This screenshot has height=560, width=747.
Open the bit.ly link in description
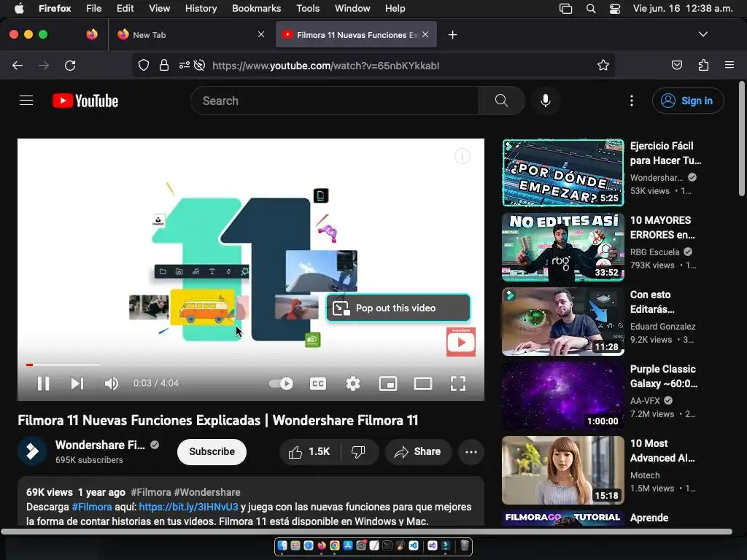point(188,507)
